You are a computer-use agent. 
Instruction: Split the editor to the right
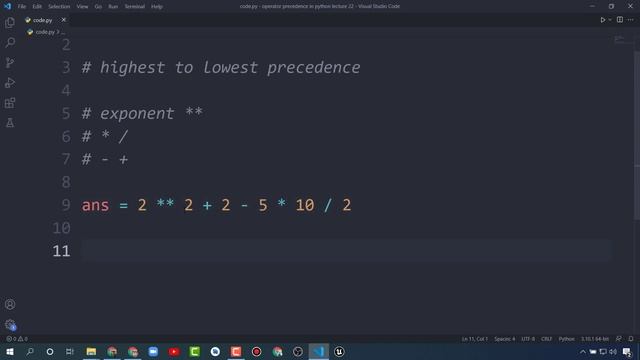click(x=620, y=20)
